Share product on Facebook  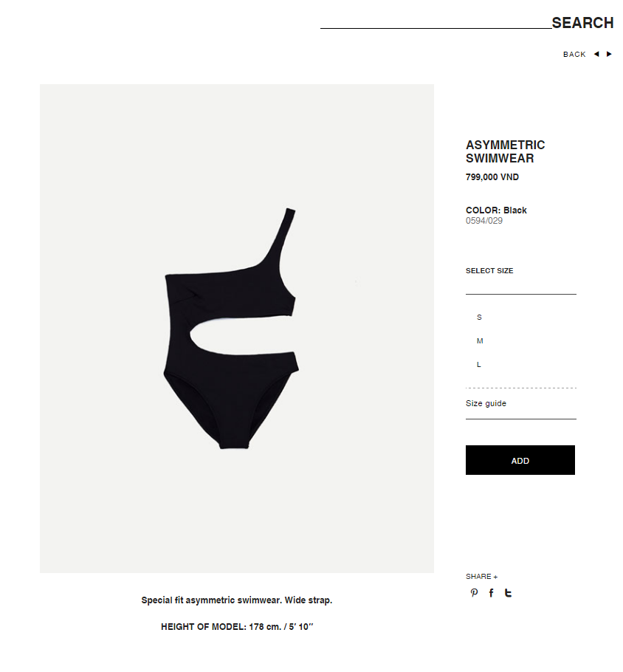491,593
